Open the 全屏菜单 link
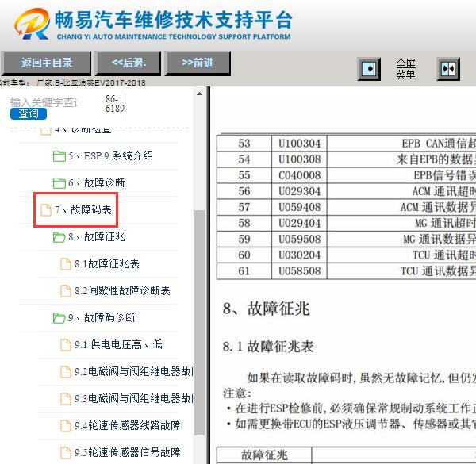This screenshot has width=476, height=464. (405, 69)
